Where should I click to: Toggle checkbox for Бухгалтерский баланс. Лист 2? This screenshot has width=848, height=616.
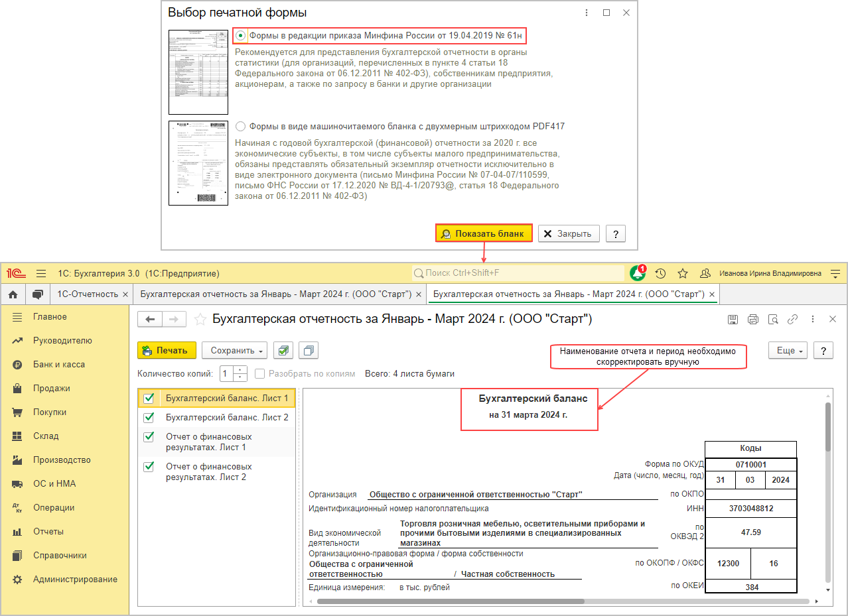click(x=149, y=417)
